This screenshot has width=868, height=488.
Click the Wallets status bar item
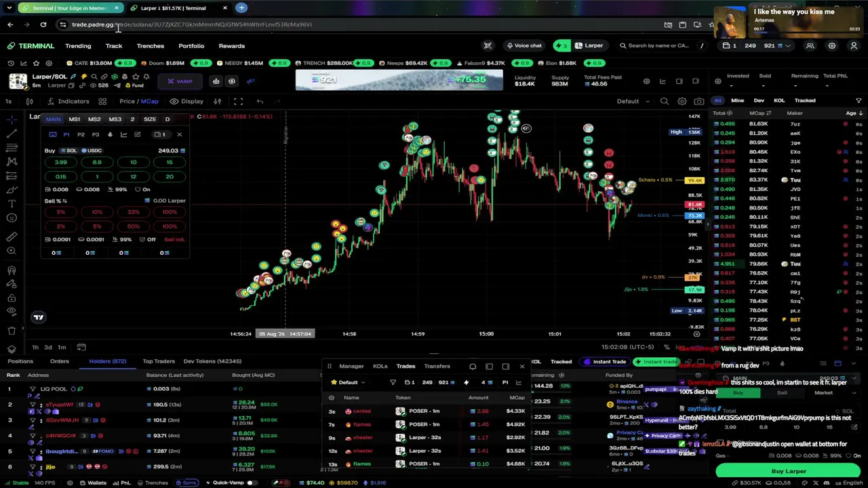point(92,483)
